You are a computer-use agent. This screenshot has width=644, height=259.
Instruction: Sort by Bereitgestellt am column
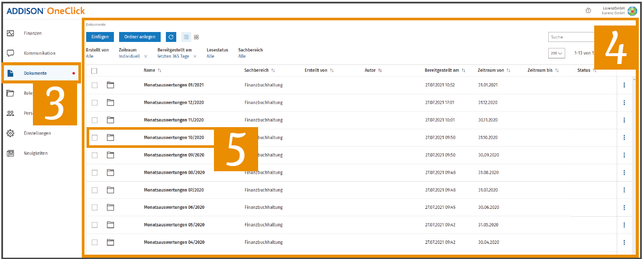point(445,70)
